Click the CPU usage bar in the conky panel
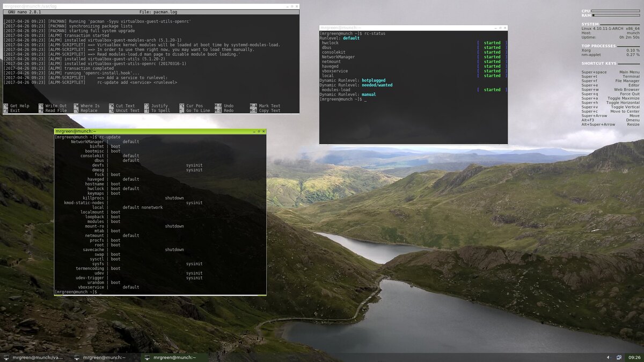This screenshot has width=644, height=362. pos(616,11)
